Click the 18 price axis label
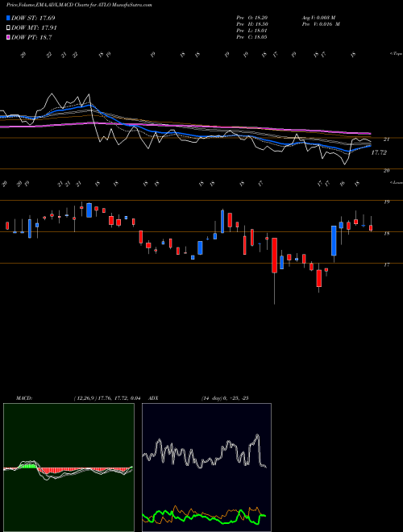 point(386,234)
